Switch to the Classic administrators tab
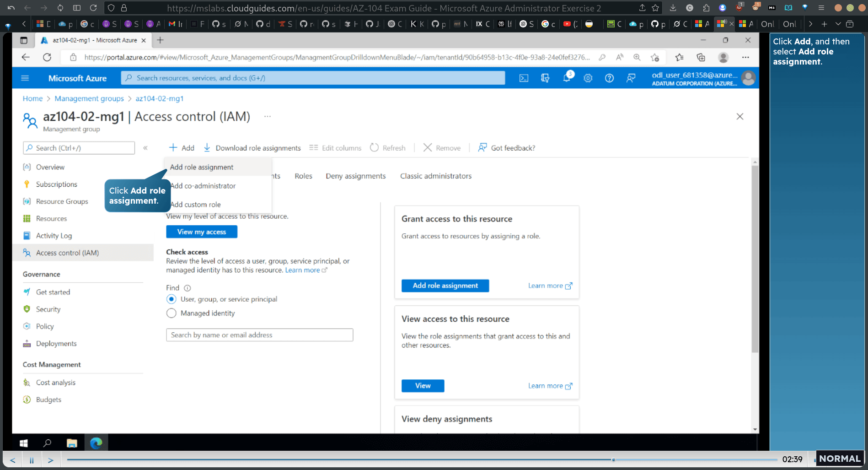868x470 pixels. tap(436, 176)
